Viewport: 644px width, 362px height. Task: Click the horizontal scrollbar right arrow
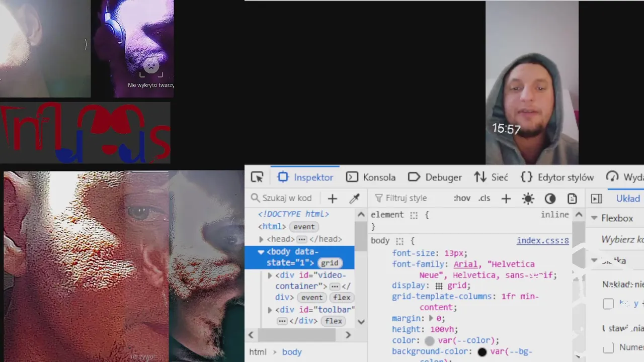(x=348, y=335)
